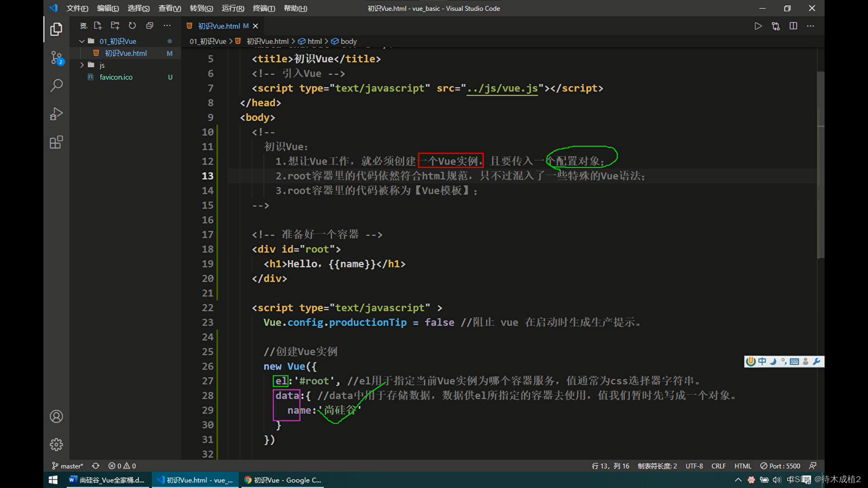Click the New Folder icon in explorer
Image resolution: width=868 pixels, height=488 pixels.
115,26
